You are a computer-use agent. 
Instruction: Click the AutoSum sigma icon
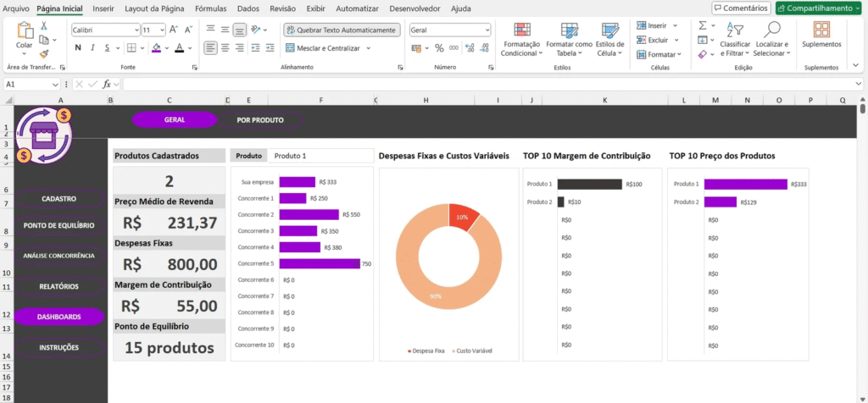click(x=703, y=25)
